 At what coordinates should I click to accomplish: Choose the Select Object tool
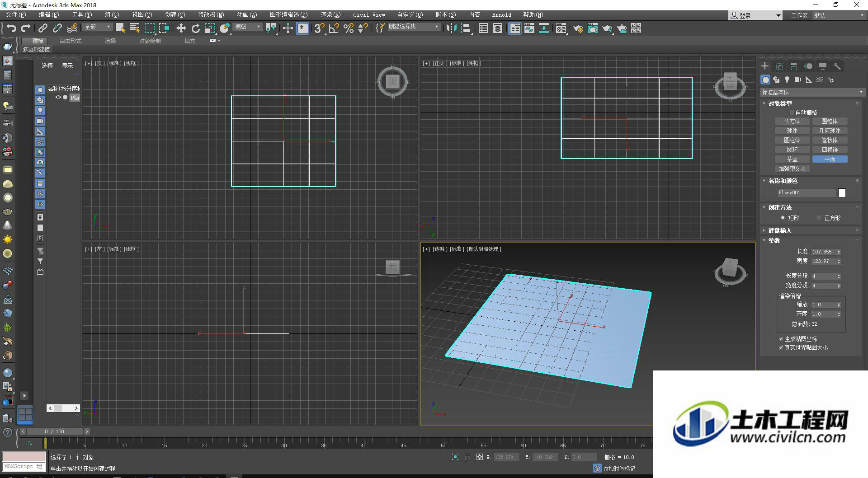point(120,28)
